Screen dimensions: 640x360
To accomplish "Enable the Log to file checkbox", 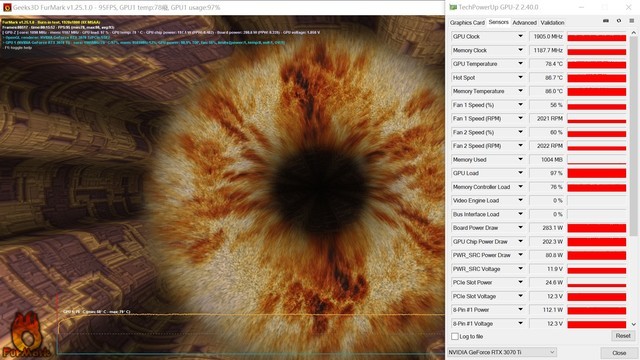I will pos(455,336).
